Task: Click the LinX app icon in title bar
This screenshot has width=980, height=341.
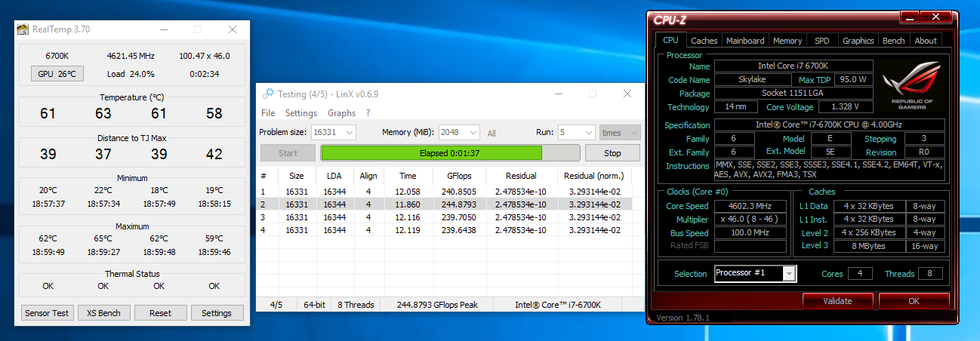Action: [268, 94]
